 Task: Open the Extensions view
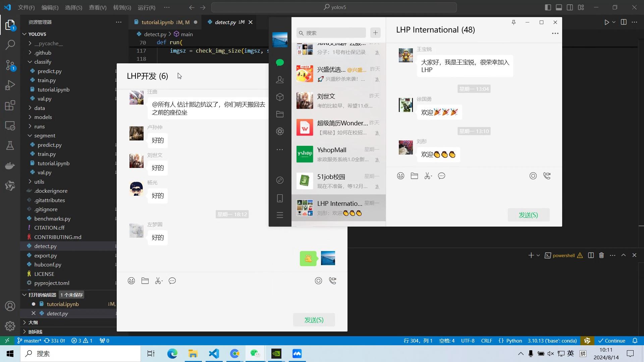pos(10,105)
